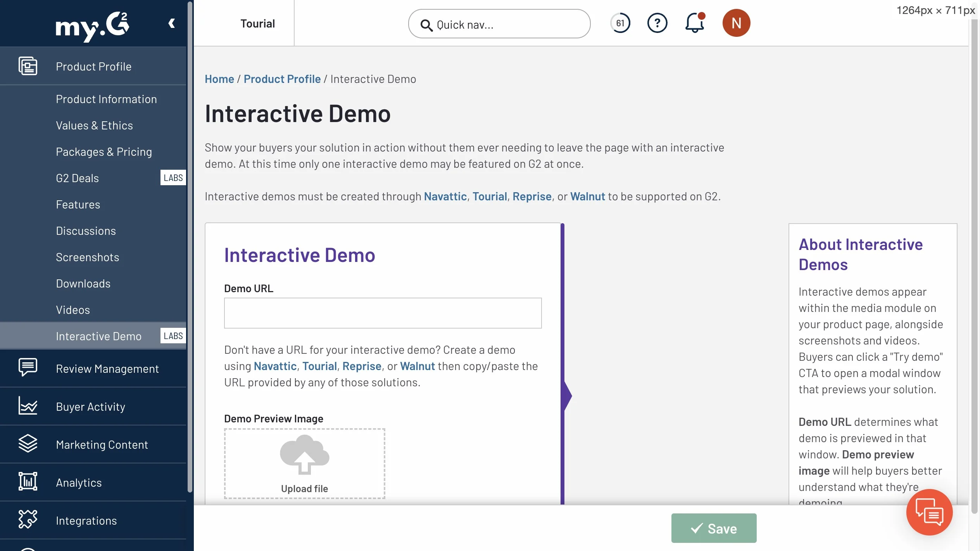Open G2 Deals menu item
The width and height of the screenshot is (980, 551).
(77, 178)
